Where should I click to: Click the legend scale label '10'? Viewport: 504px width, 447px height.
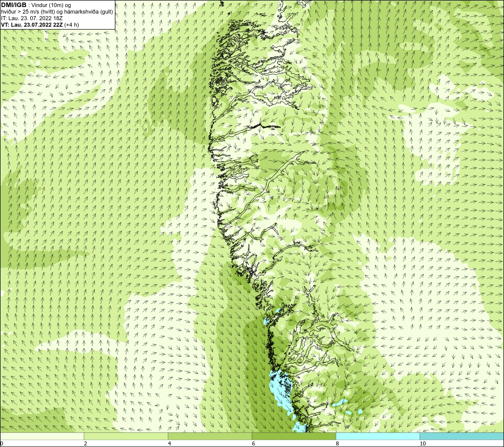[x=423, y=444]
